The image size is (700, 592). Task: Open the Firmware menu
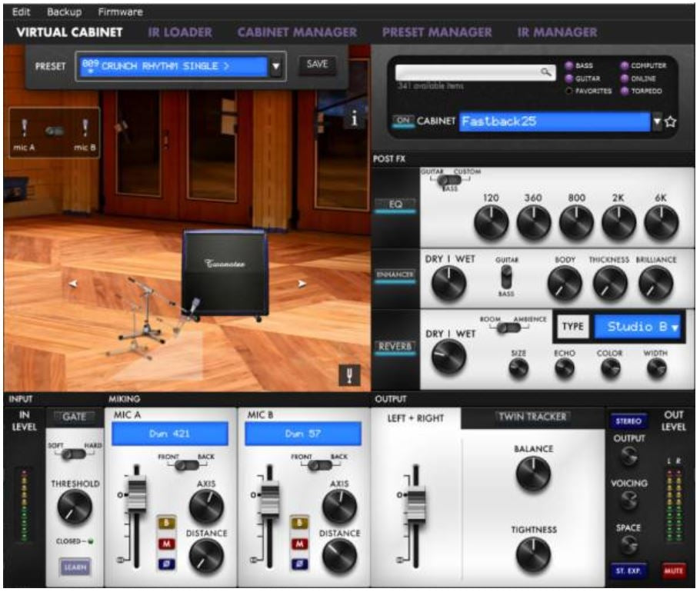point(119,12)
